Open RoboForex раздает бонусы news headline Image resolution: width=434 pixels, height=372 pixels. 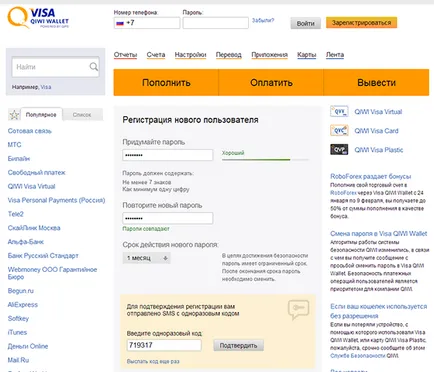tap(370, 176)
